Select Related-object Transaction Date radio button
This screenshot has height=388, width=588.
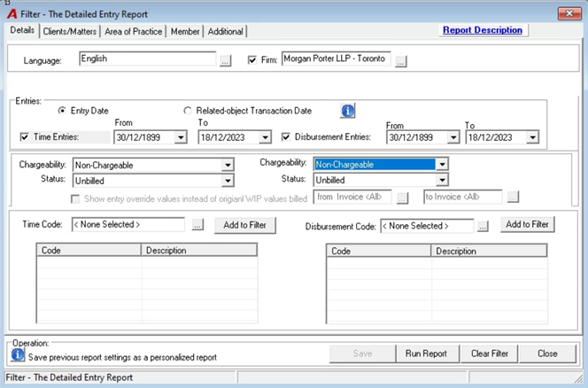pos(188,111)
